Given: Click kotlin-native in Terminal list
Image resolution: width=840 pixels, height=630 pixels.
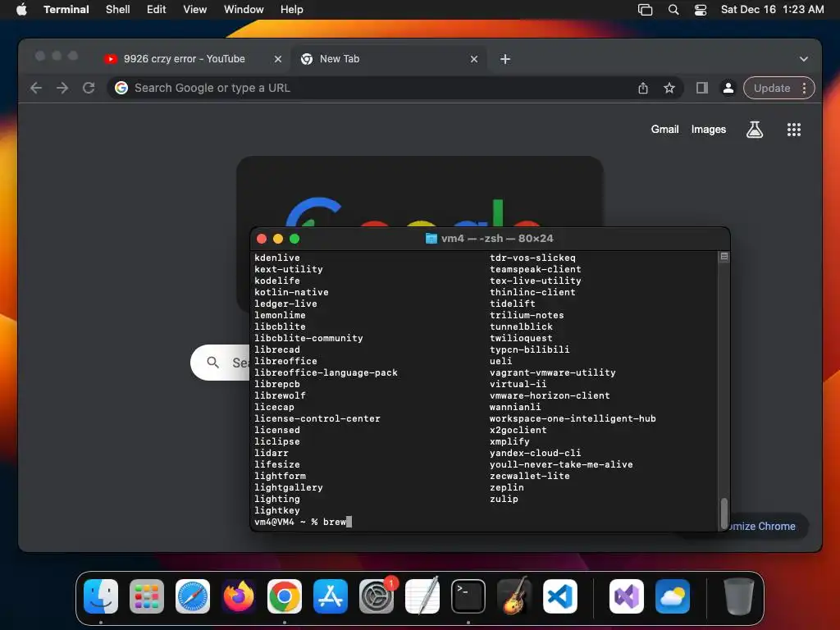Looking at the screenshot, I should click(291, 292).
